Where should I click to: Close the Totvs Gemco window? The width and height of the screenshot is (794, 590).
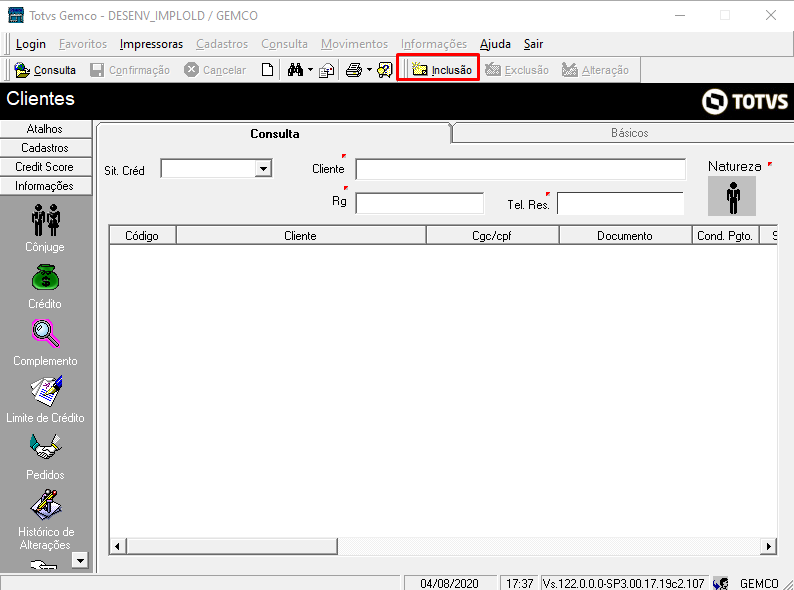pos(771,15)
